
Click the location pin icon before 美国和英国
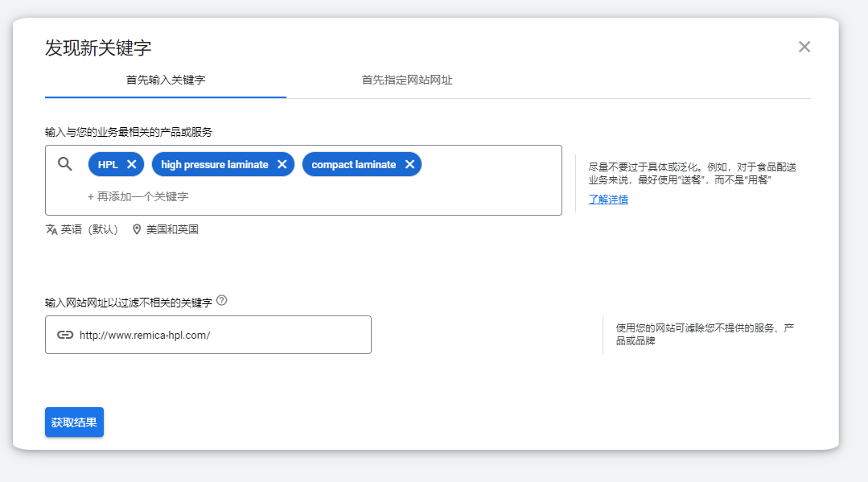[x=138, y=229]
